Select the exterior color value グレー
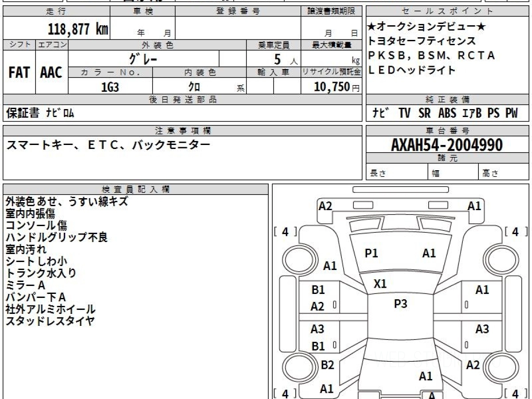 pyautogui.click(x=143, y=58)
